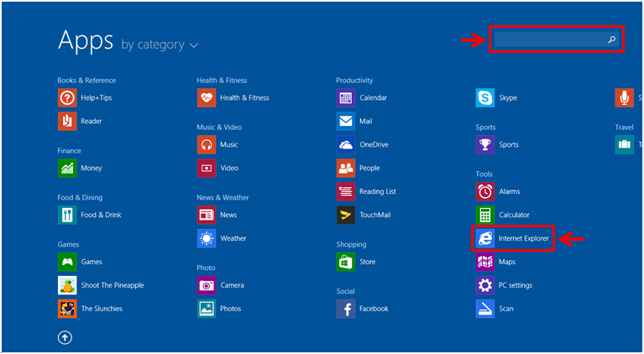This screenshot has height=354, width=644.
Task: Open the Food & Drink icon
Action: coord(67,215)
